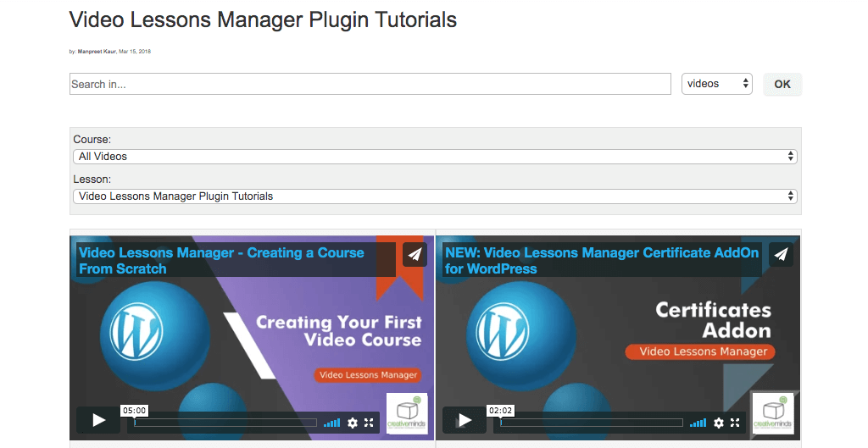Click the Lesson: label

click(x=92, y=180)
